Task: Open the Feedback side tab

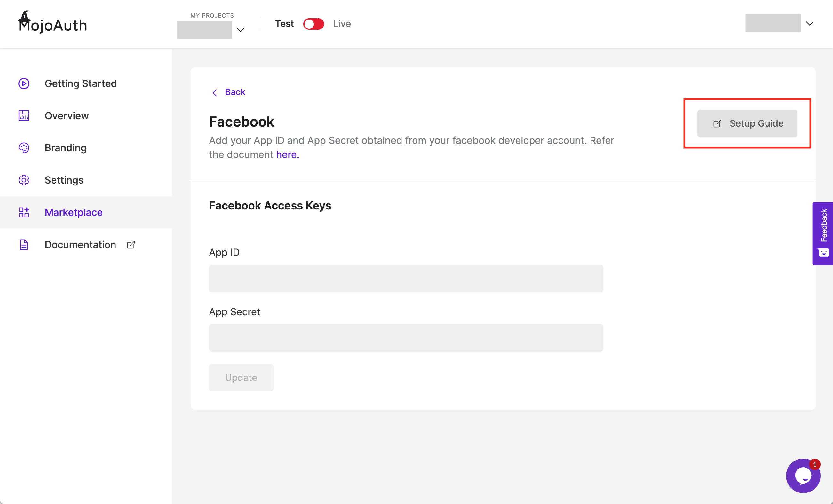Action: tap(823, 233)
